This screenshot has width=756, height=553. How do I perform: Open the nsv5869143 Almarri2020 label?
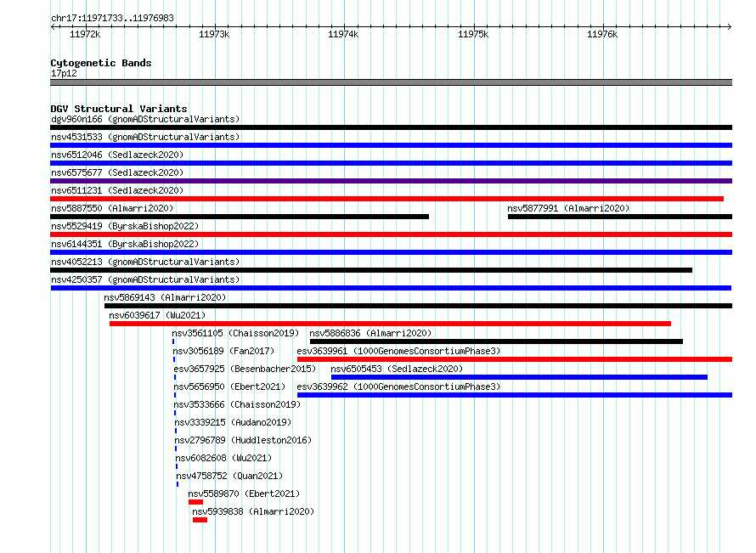click(x=165, y=297)
